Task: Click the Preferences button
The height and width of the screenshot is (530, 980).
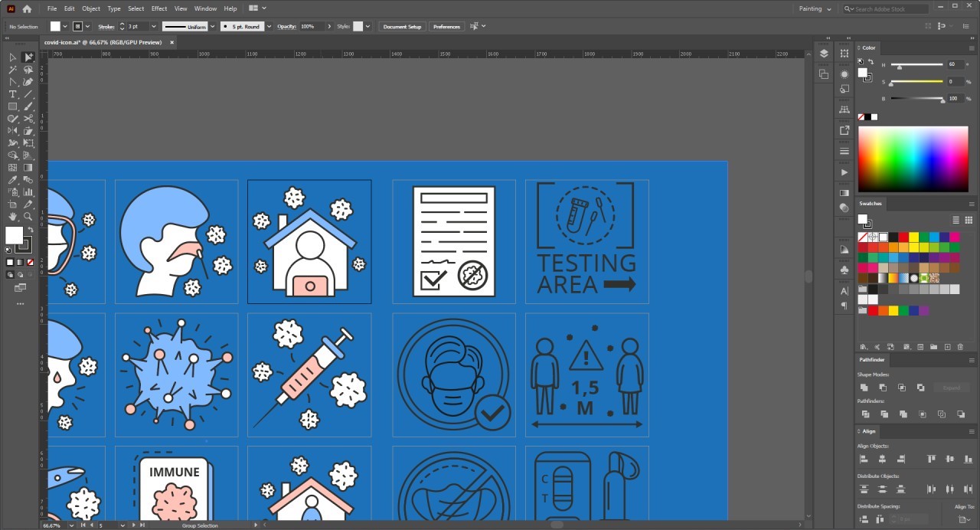Action: click(446, 26)
